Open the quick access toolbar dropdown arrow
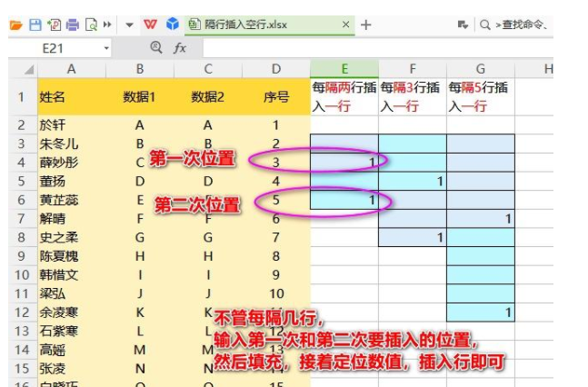Screen dimensions: 588x387 [x=129, y=25]
